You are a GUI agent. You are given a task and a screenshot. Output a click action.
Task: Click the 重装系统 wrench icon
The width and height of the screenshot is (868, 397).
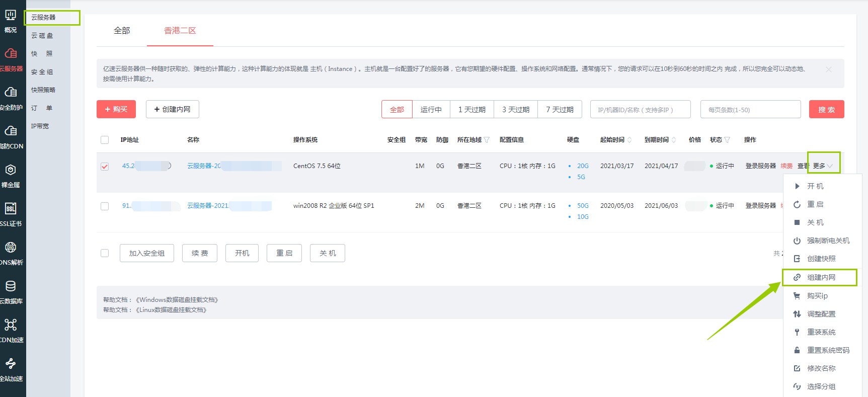click(x=797, y=332)
